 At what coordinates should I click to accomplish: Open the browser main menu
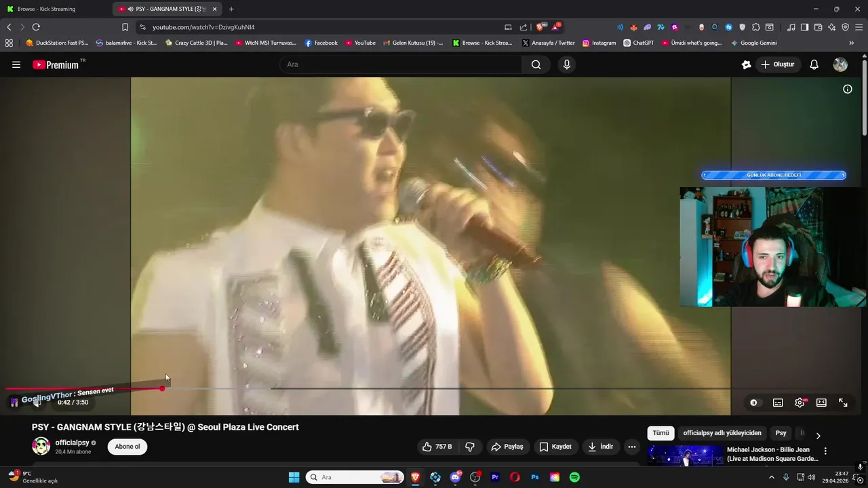[859, 27]
